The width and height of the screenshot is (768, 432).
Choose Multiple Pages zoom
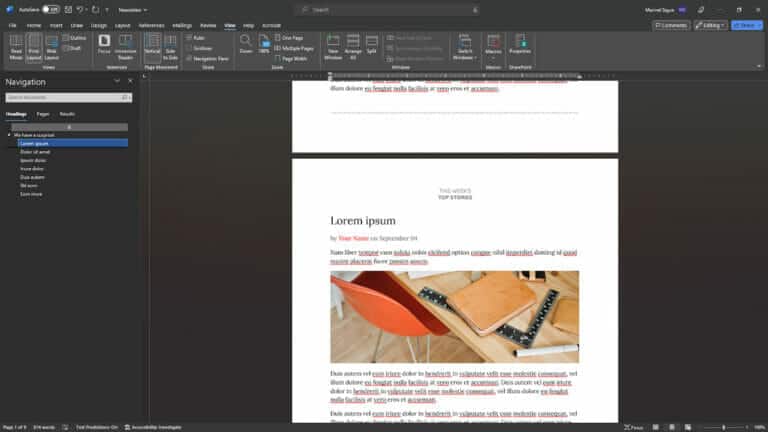(294, 48)
